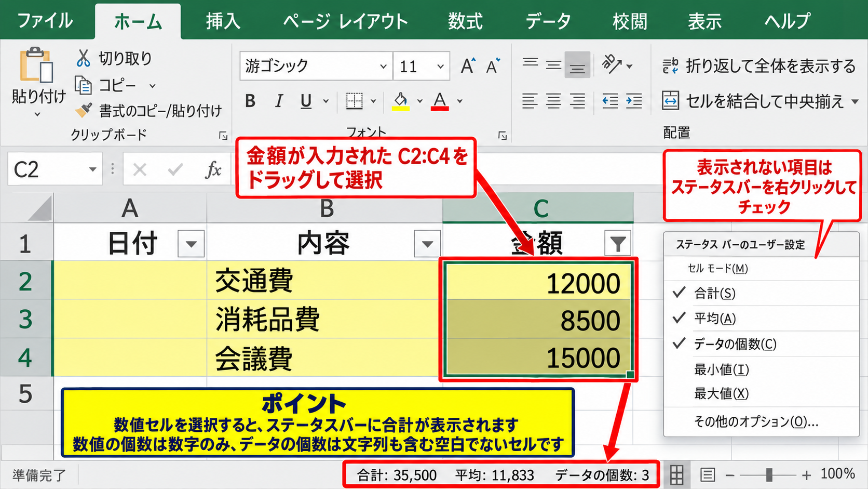868x489 pixels.
Task: Align text left
Action: pyautogui.click(x=530, y=101)
